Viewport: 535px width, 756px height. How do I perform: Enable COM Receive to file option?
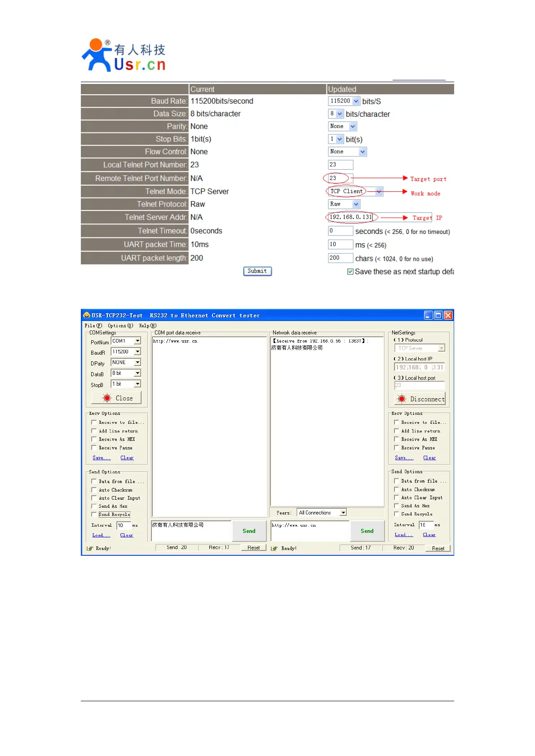pos(94,422)
